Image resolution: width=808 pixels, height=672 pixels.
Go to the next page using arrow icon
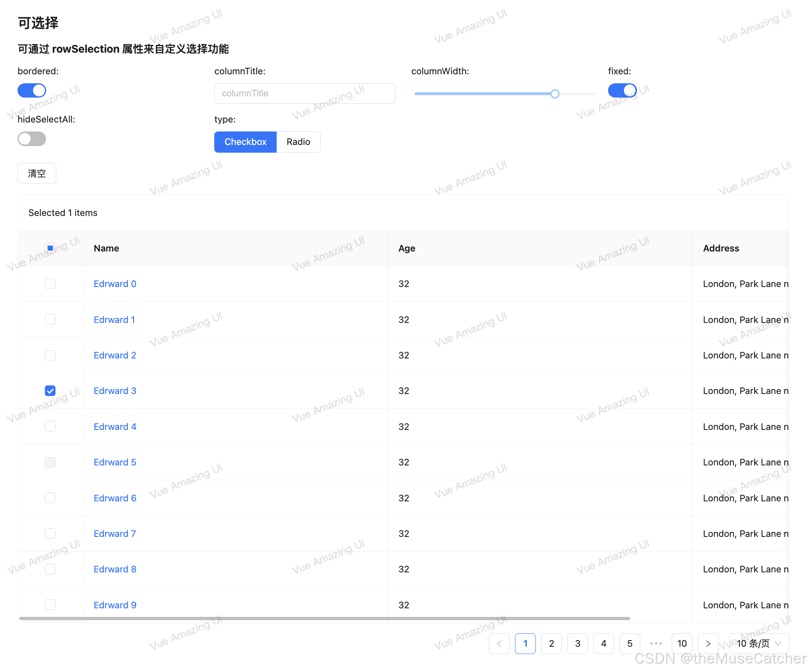pyautogui.click(x=708, y=643)
